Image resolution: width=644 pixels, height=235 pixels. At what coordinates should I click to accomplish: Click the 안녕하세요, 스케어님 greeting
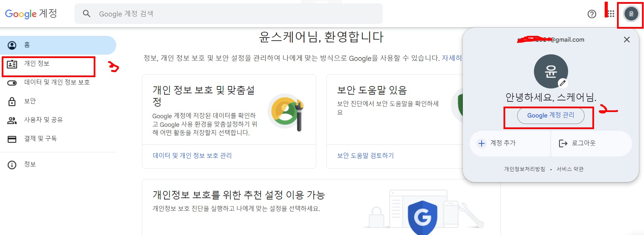[551, 98]
